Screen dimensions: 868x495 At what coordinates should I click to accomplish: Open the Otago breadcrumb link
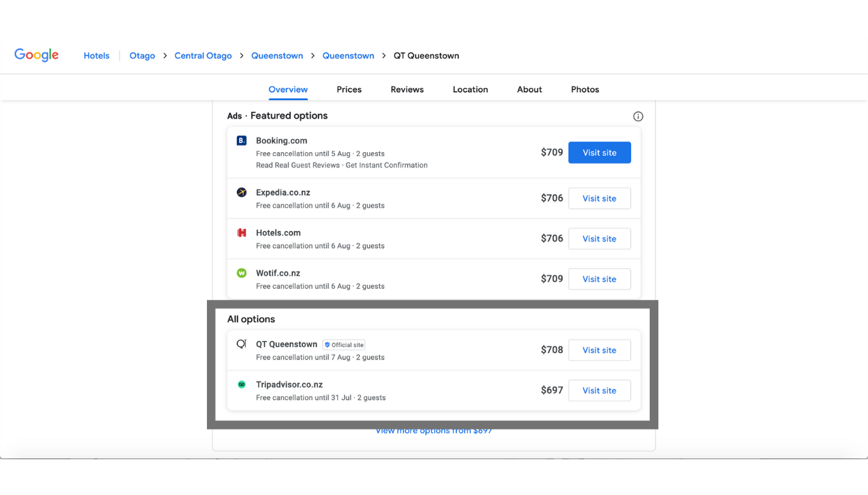point(142,56)
